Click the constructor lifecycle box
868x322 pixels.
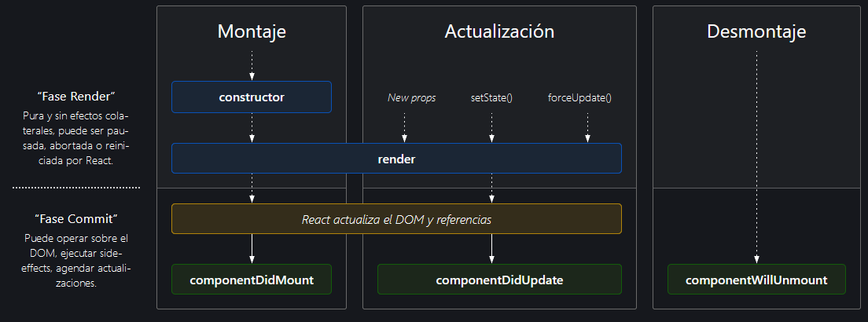(252, 97)
